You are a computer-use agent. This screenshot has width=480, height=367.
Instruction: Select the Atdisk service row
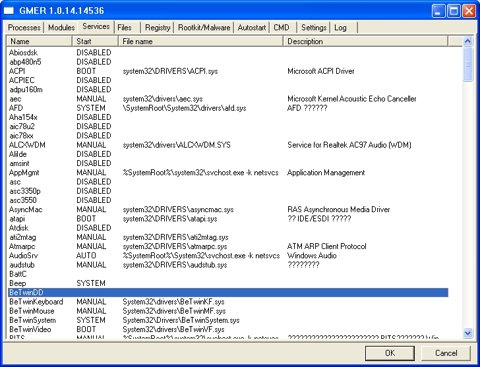(228, 228)
